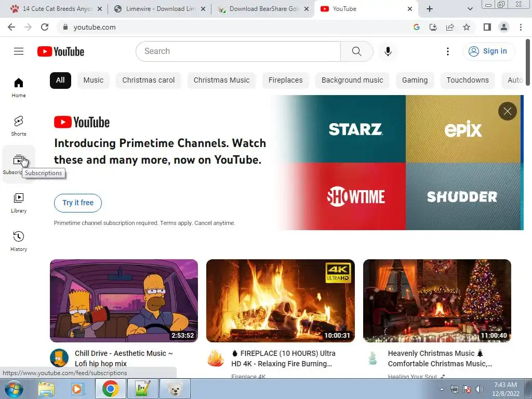This screenshot has height=399, width=532.
Task: Click the youtube.com address bar
Action: [x=234, y=27]
